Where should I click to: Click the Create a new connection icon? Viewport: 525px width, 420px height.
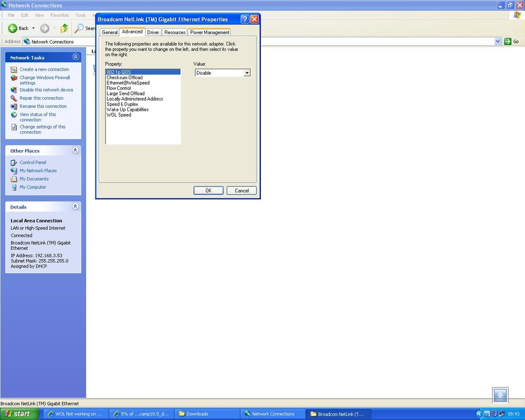coord(14,69)
